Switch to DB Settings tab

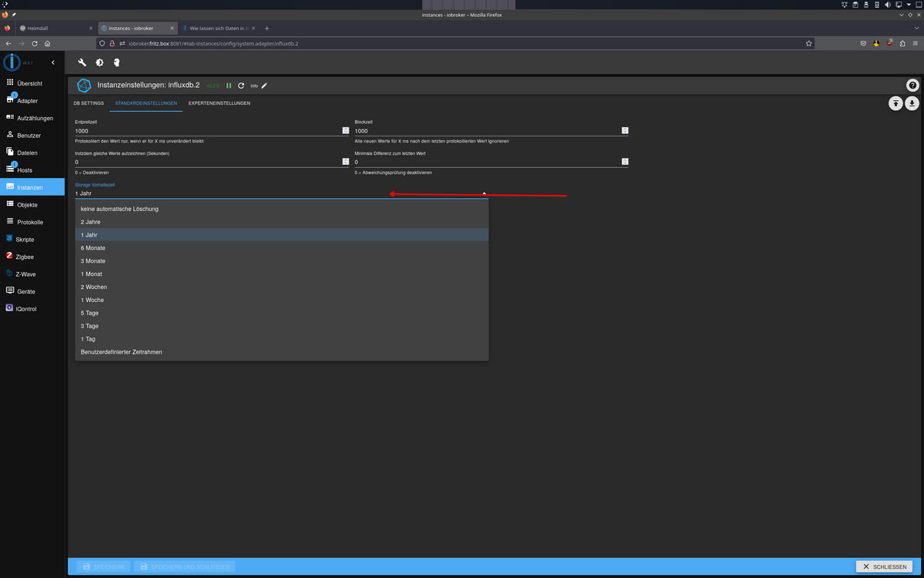click(89, 102)
